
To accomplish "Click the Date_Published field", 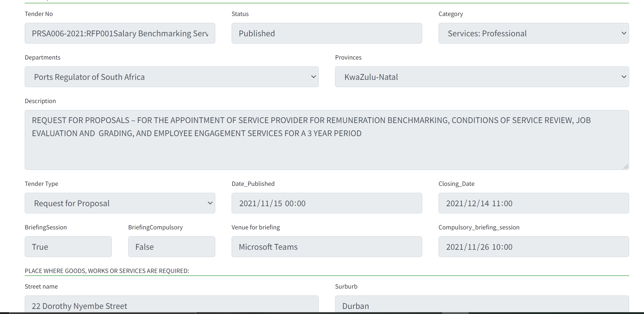I will point(326,203).
